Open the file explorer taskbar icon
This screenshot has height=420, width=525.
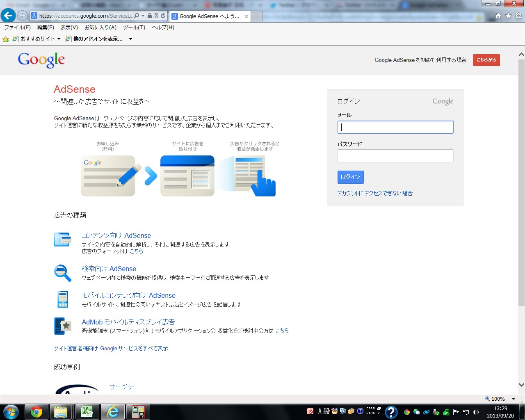pos(61,412)
